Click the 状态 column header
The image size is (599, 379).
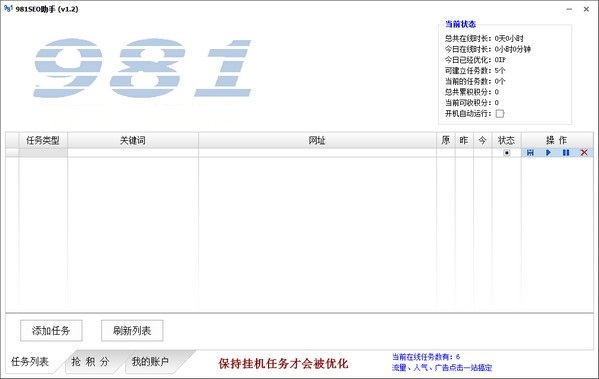pyautogui.click(x=507, y=140)
